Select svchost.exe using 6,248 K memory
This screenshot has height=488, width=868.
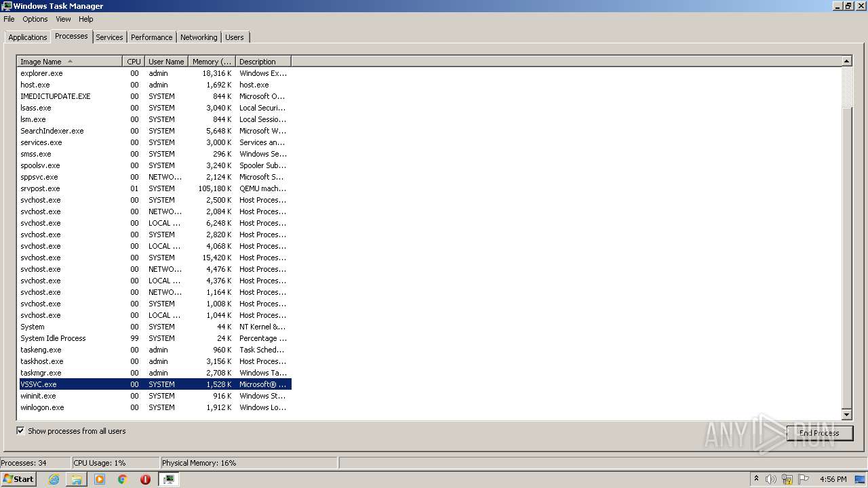click(154, 223)
